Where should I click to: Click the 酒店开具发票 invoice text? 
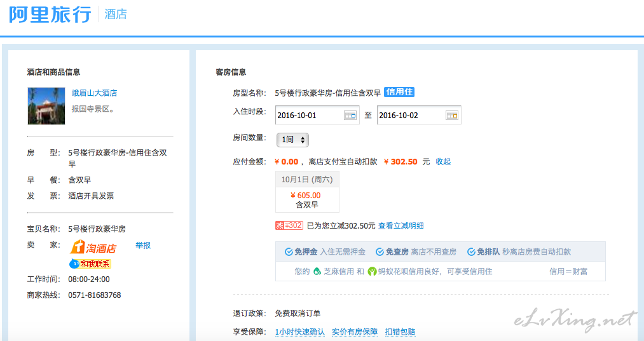click(x=91, y=196)
